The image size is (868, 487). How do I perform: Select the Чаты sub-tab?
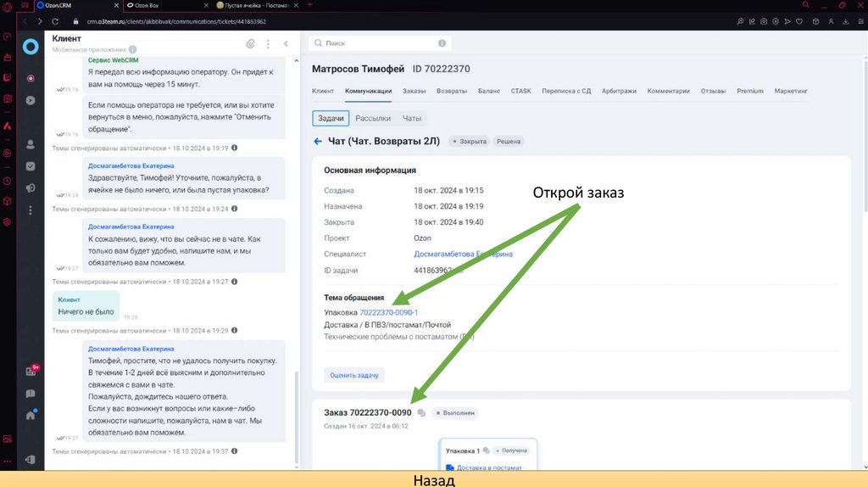coord(412,118)
